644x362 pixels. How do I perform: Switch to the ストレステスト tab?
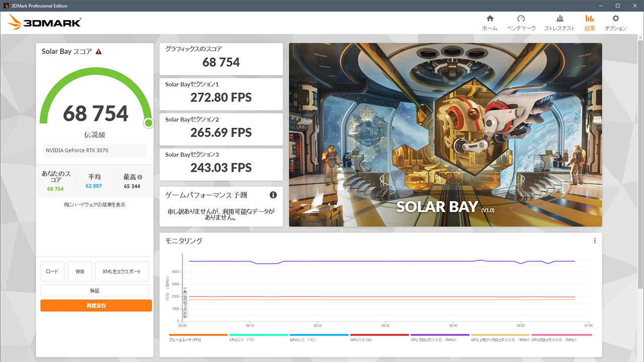pyautogui.click(x=559, y=23)
